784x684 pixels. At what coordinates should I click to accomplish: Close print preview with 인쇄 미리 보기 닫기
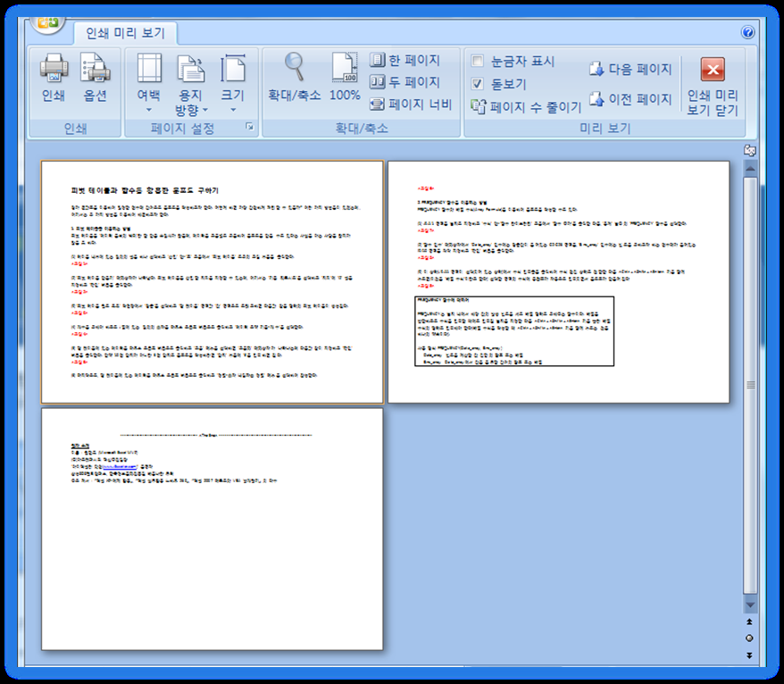click(713, 87)
